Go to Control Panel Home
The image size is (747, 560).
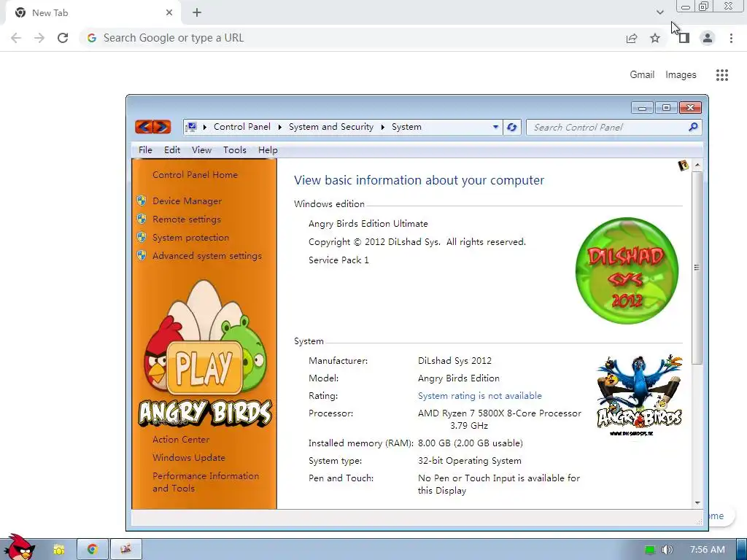(195, 175)
